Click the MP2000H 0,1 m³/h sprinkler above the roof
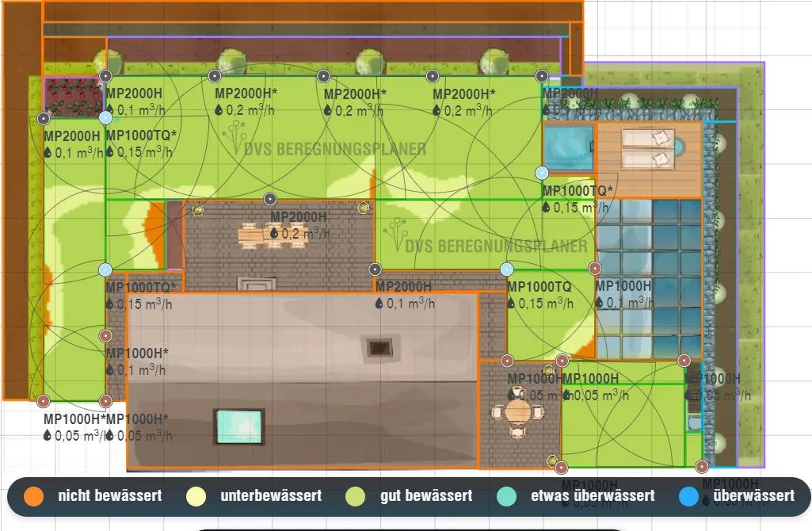812x531 pixels. point(375,269)
